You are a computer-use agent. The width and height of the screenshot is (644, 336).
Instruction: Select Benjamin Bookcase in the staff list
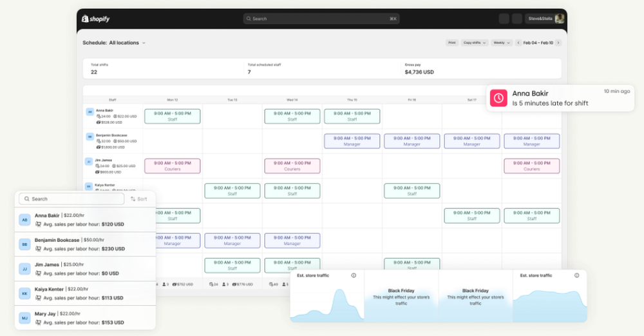click(x=86, y=244)
